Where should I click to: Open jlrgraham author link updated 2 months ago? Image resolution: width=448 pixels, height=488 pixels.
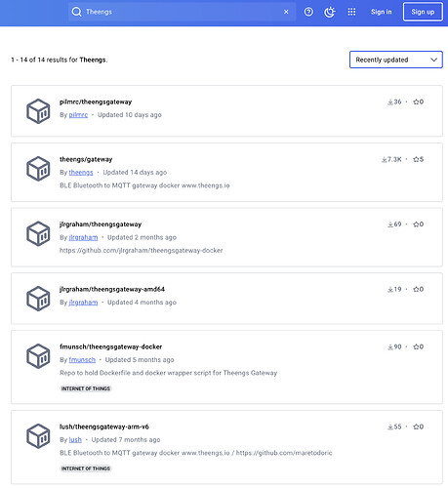coord(83,237)
